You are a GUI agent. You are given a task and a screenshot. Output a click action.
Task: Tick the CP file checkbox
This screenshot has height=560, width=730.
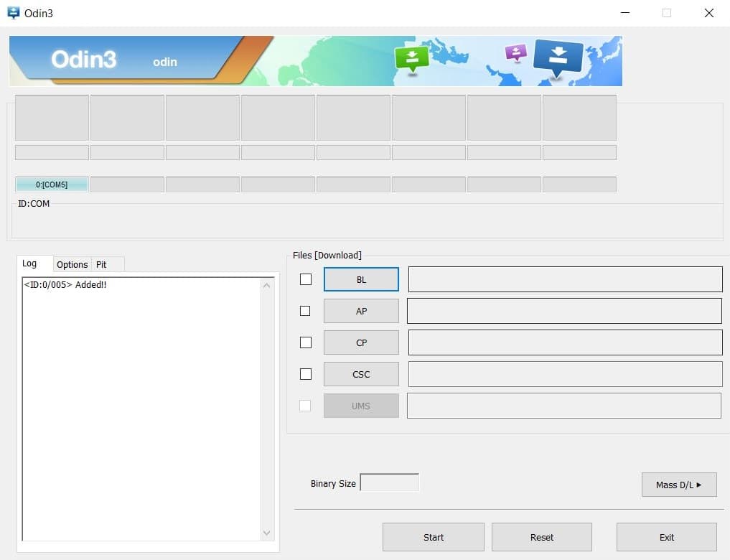306,342
